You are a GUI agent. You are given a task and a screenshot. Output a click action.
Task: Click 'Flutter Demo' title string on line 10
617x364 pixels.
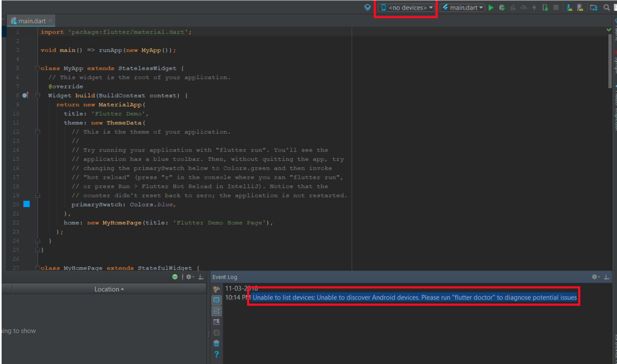tap(118, 114)
